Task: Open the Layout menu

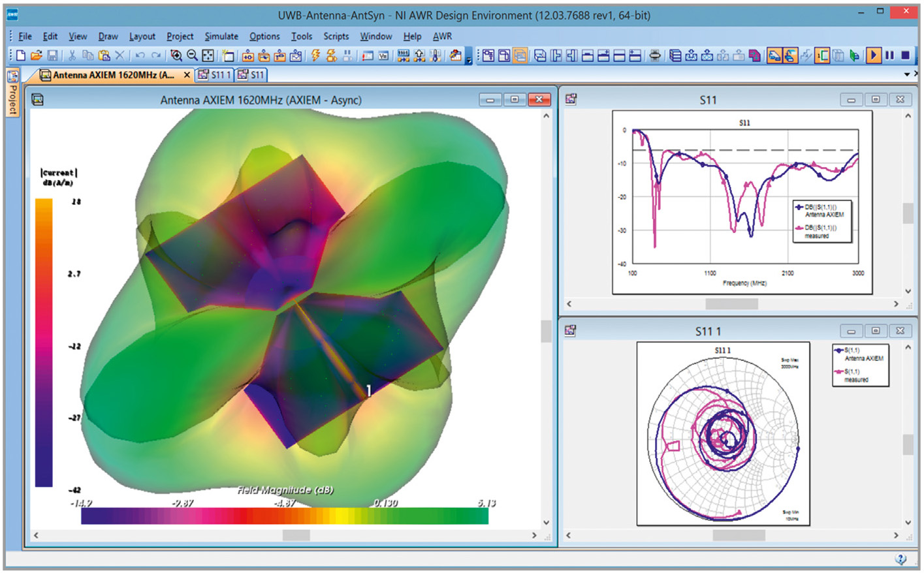Action: (x=142, y=37)
